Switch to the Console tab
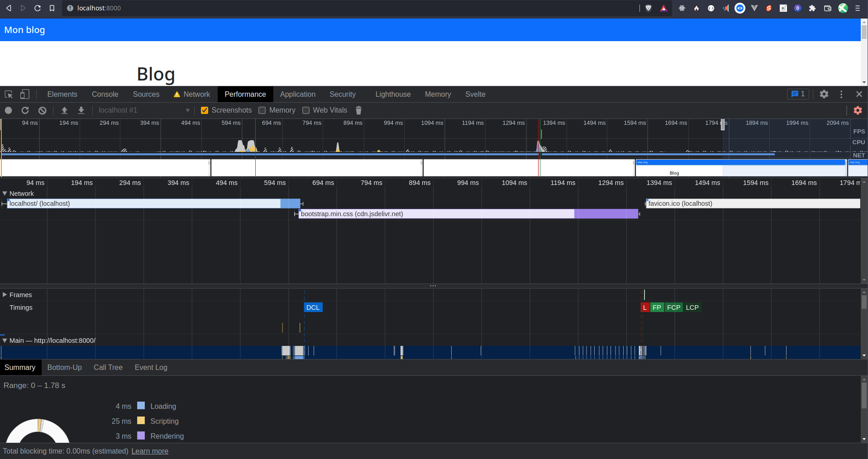The width and height of the screenshot is (868, 459). pos(105,94)
